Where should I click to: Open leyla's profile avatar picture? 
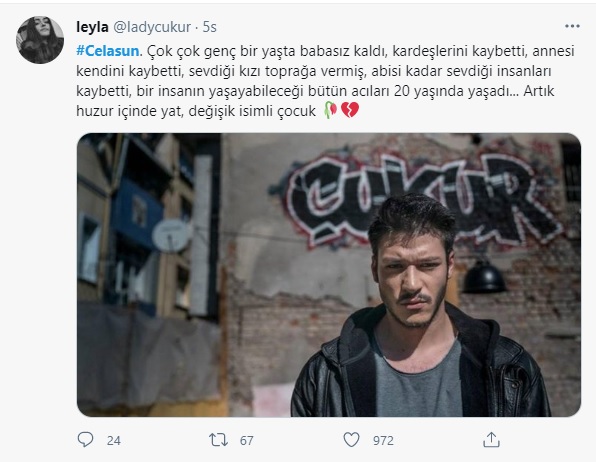40,40
